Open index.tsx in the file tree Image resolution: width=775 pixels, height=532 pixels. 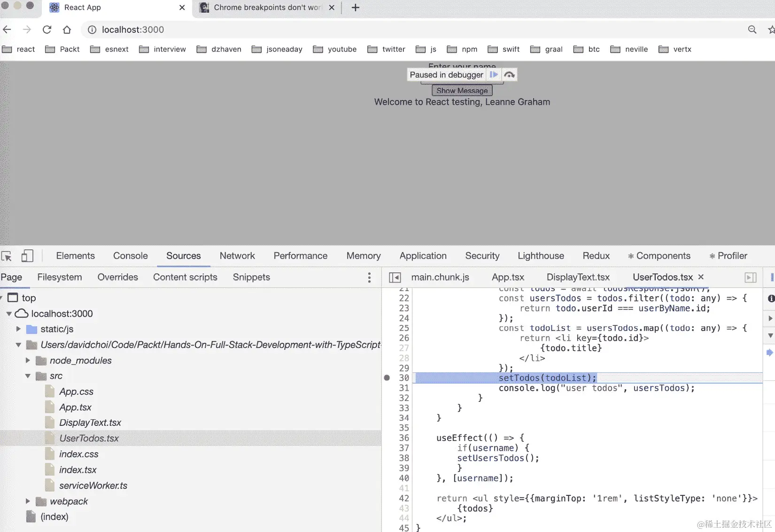[78, 470]
